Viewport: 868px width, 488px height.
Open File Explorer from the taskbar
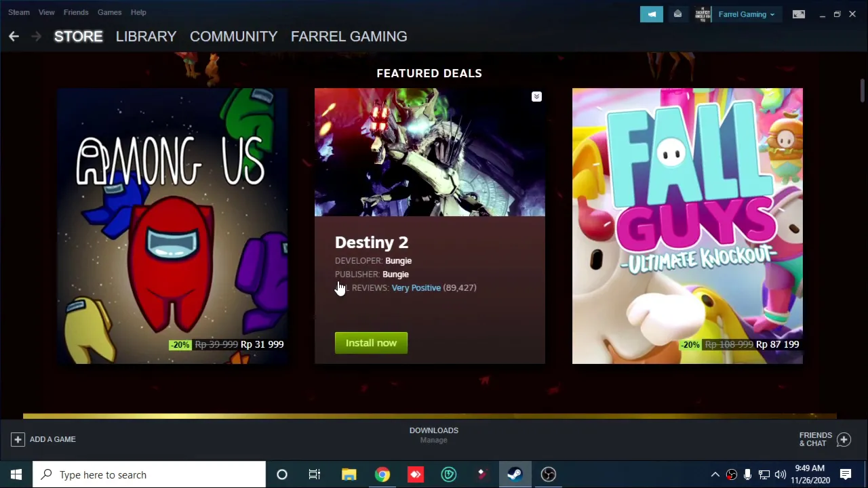pyautogui.click(x=349, y=474)
